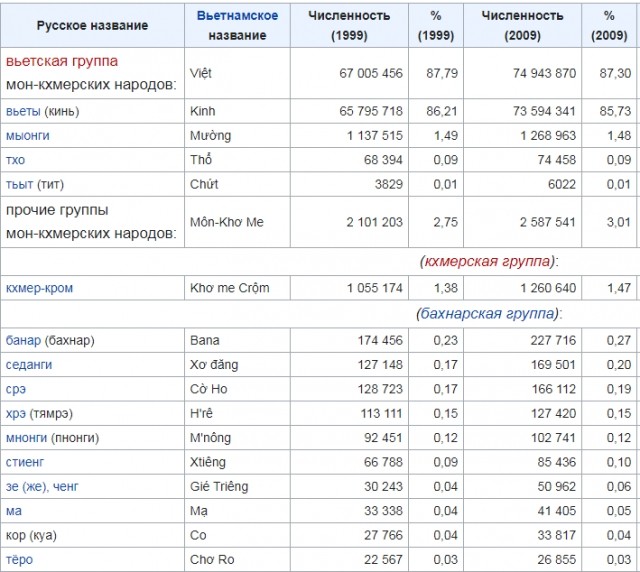
Task: Open the 'мыонги' link
Action: coord(27,136)
